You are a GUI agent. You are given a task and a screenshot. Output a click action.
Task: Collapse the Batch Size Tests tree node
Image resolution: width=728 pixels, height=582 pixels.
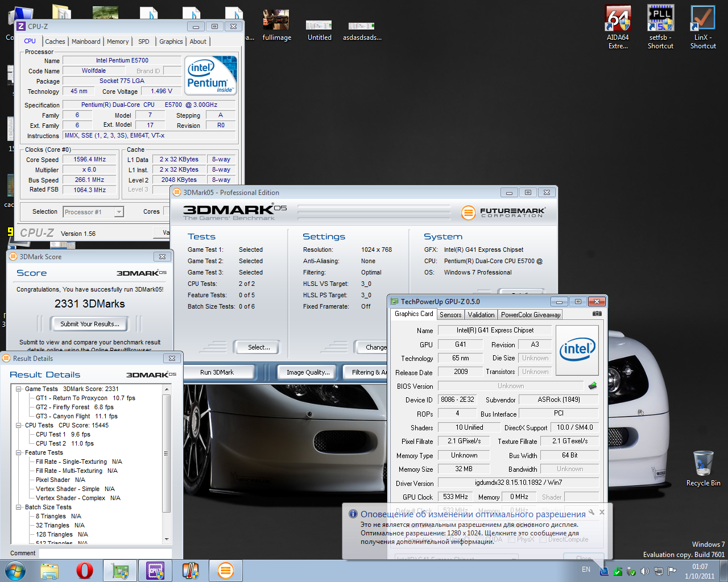[x=18, y=507]
